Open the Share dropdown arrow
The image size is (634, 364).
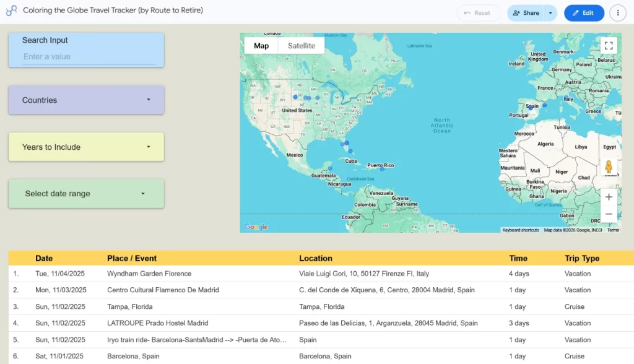click(550, 13)
